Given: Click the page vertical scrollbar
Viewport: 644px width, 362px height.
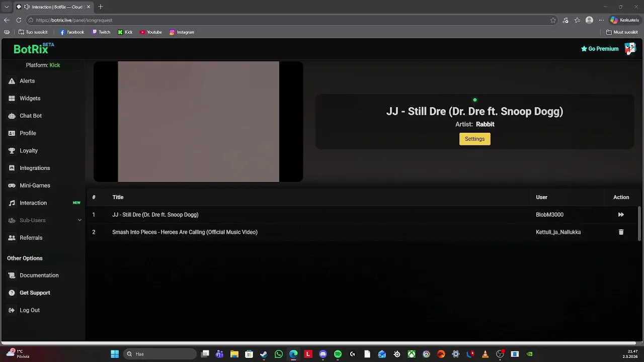Looking at the screenshot, I should (x=639, y=223).
